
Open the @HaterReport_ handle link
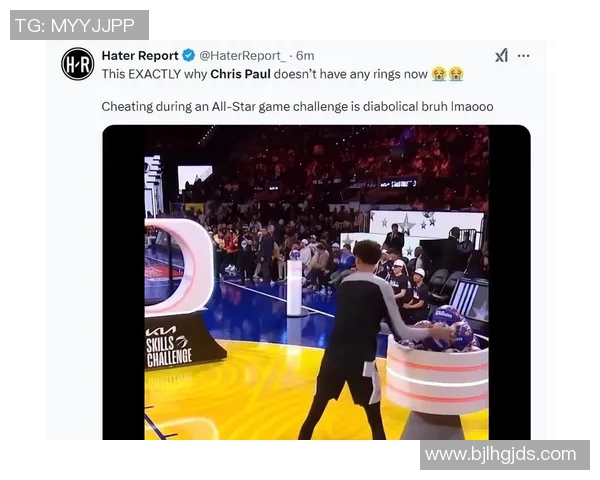242,56
